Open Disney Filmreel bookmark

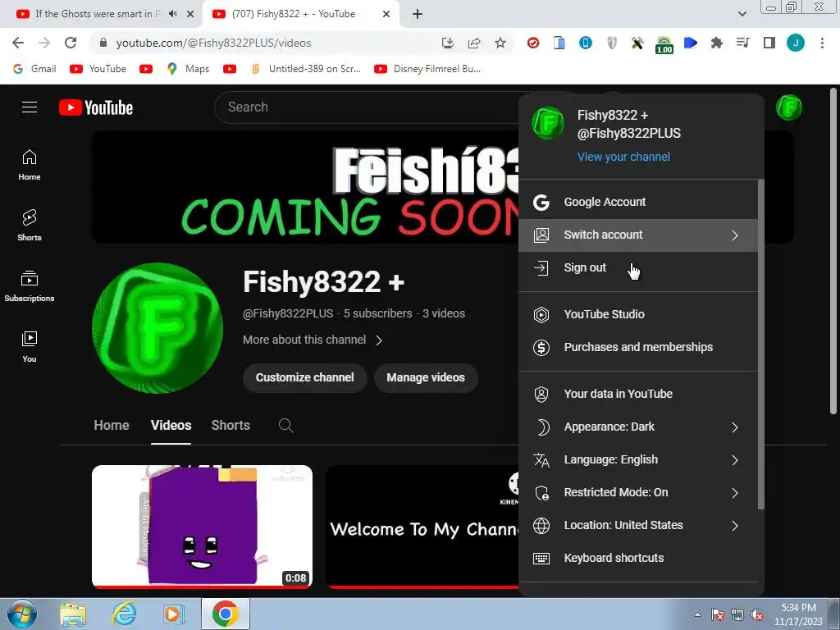point(427,69)
